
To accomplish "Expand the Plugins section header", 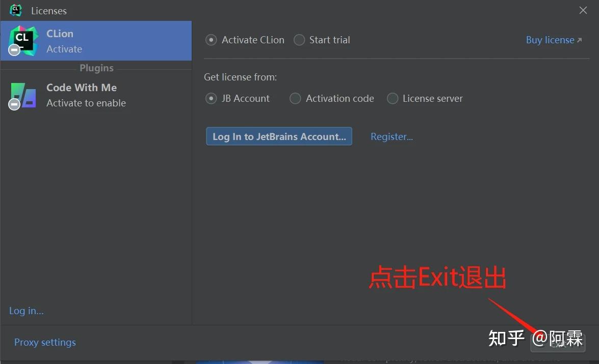I will pos(96,68).
